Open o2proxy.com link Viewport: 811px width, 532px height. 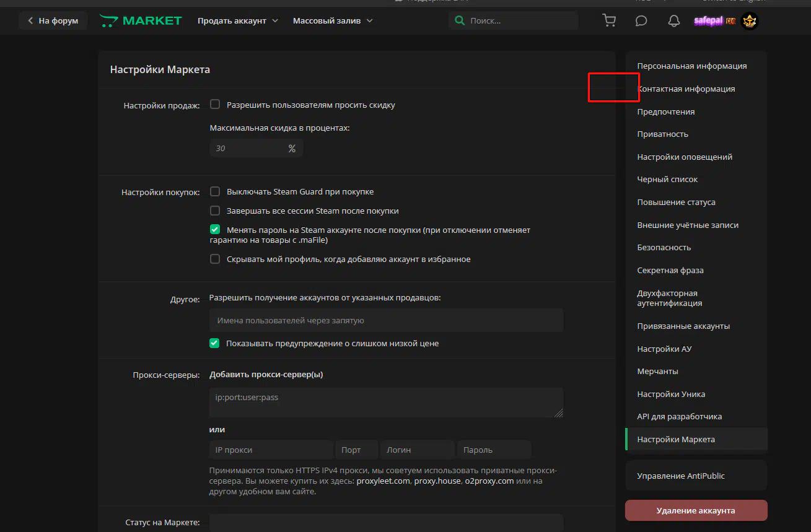point(489,481)
